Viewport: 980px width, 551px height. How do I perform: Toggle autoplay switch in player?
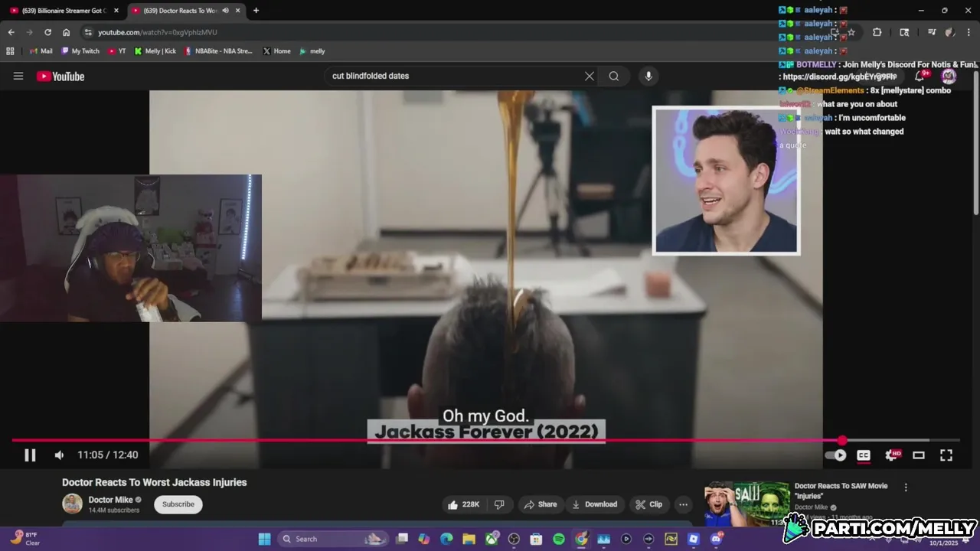[835, 455]
